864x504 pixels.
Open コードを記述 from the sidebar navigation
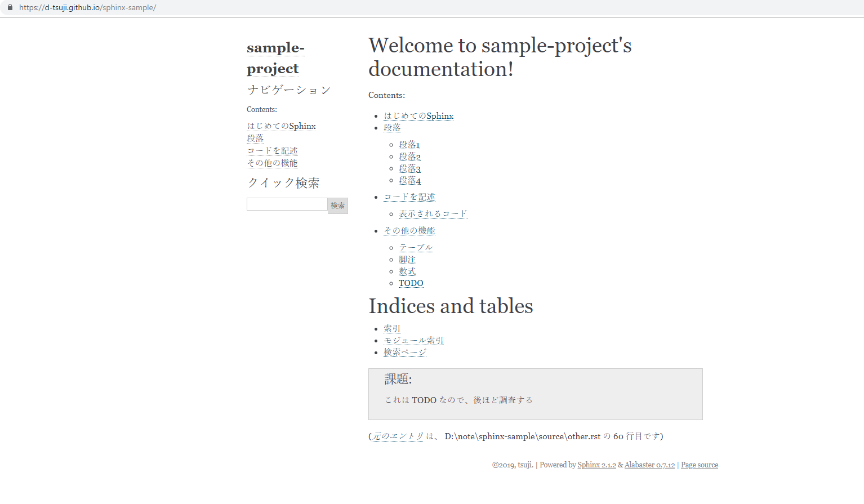pos(272,150)
